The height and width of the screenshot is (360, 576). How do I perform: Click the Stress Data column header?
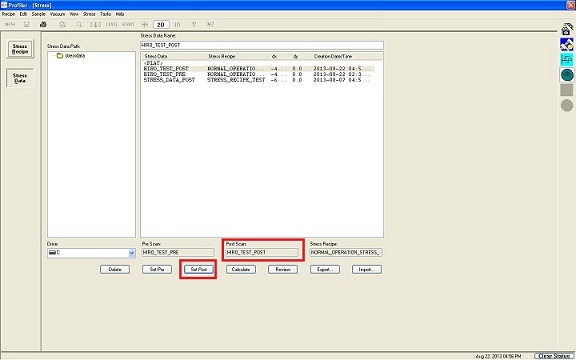[173, 56]
